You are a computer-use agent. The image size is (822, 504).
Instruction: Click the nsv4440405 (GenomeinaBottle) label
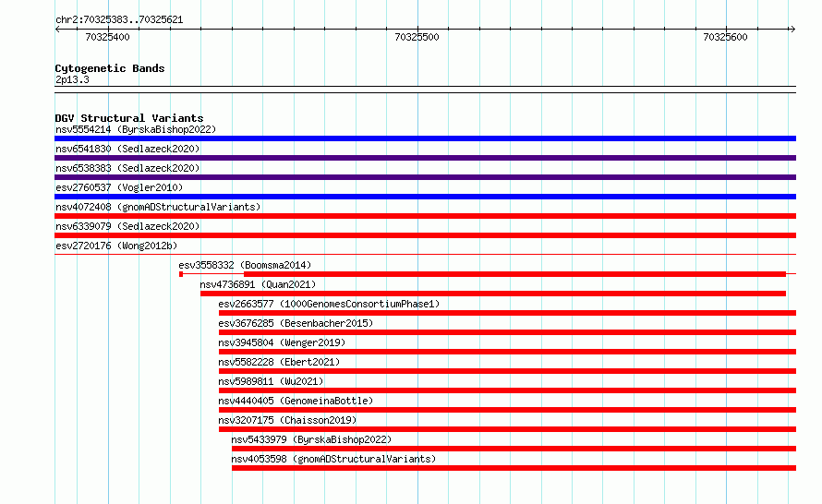296,401
